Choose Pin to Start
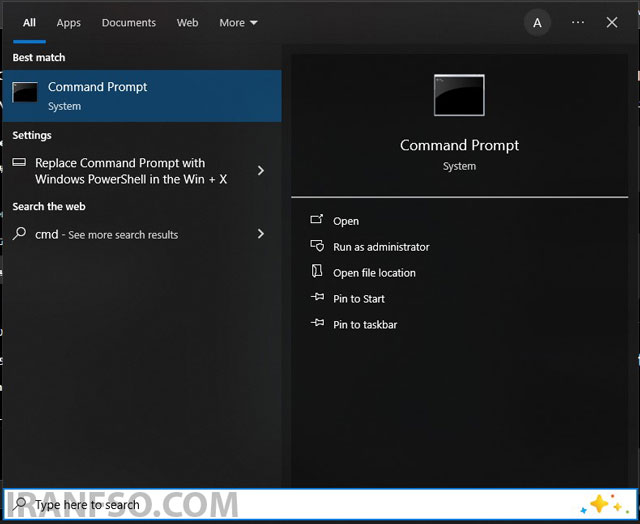The width and height of the screenshot is (640, 524). pyautogui.click(x=359, y=299)
